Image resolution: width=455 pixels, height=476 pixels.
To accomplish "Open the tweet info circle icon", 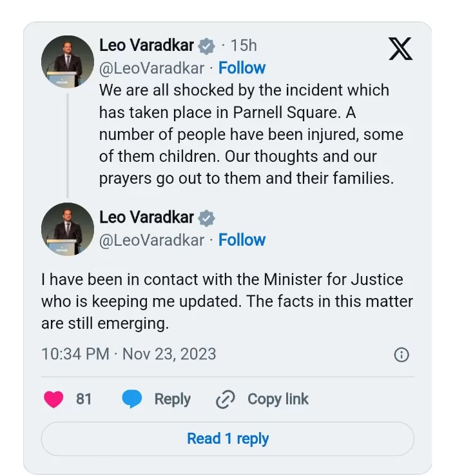I will click(401, 355).
